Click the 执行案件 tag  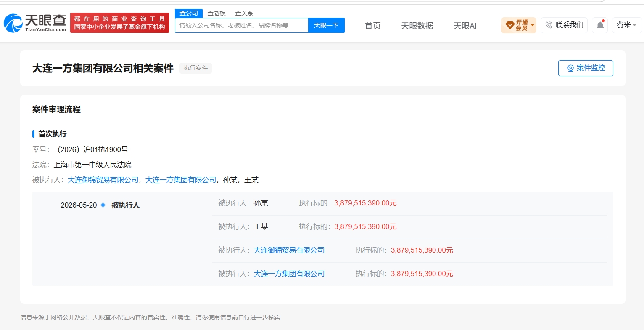tap(195, 68)
